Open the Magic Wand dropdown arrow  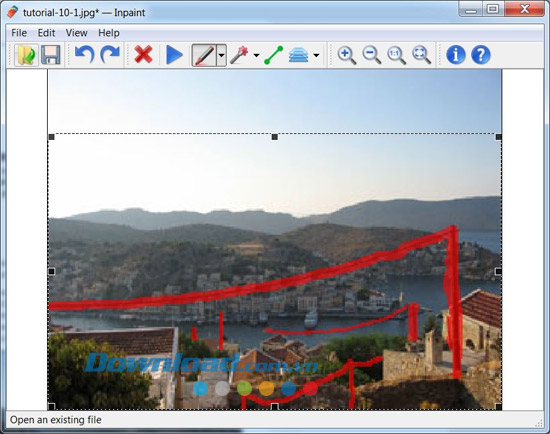pos(256,55)
